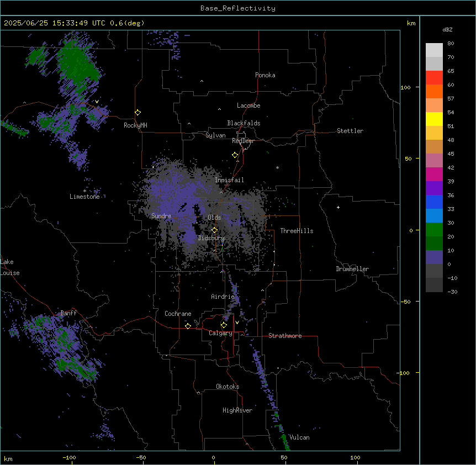Select the Limestone label

pyautogui.click(x=84, y=197)
